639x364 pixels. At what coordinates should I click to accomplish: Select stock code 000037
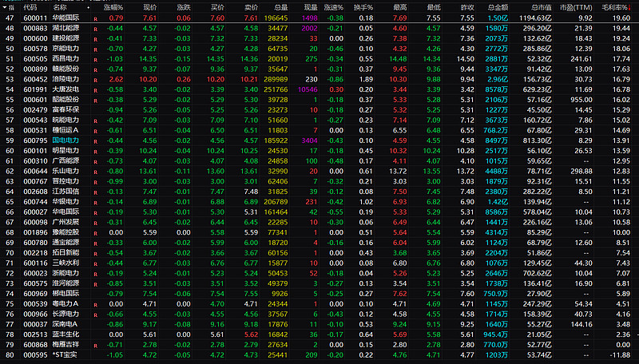click(x=35, y=324)
